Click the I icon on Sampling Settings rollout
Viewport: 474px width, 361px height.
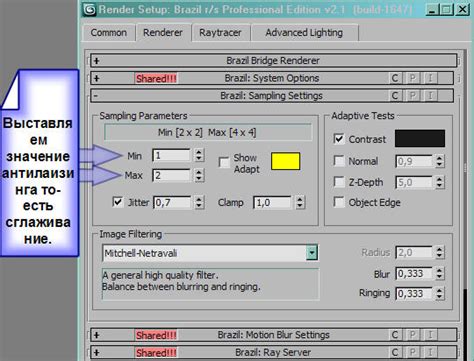[x=430, y=96]
